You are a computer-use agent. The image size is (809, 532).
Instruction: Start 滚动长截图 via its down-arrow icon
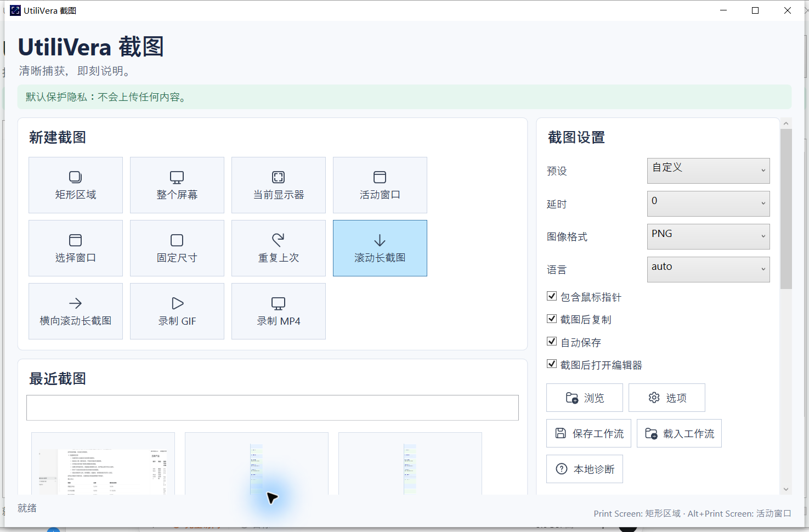coord(380,240)
